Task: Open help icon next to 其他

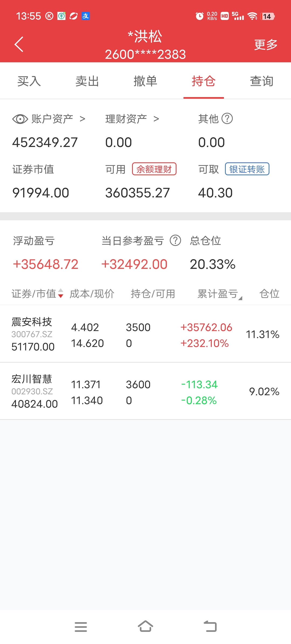Action: click(x=227, y=119)
